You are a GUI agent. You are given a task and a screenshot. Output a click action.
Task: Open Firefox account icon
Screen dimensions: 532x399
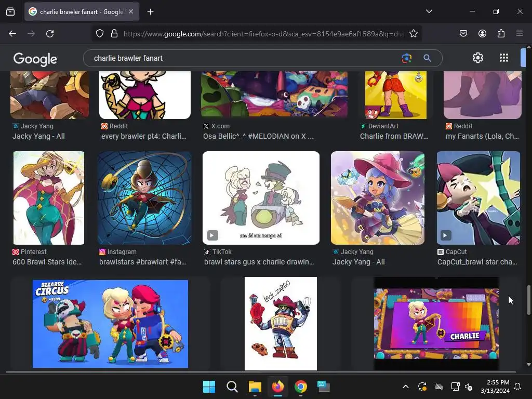pos(482,34)
